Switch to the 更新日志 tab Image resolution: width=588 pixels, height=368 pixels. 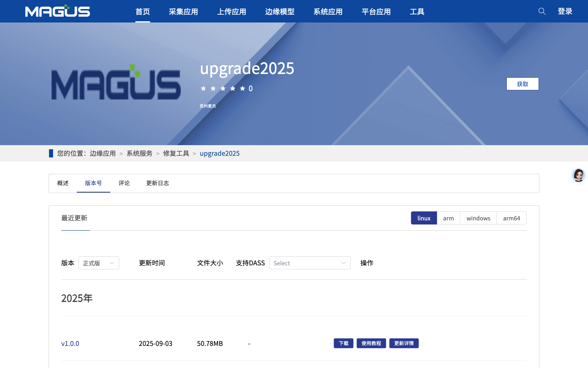(158, 183)
